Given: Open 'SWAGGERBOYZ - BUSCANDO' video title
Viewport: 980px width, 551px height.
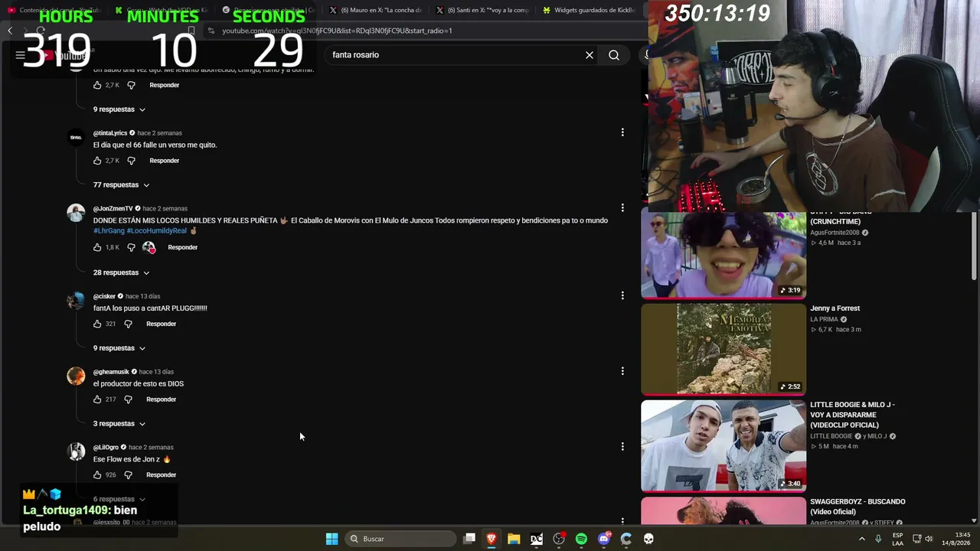Looking at the screenshot, I should pyautogui.click(x=857, y=507).
